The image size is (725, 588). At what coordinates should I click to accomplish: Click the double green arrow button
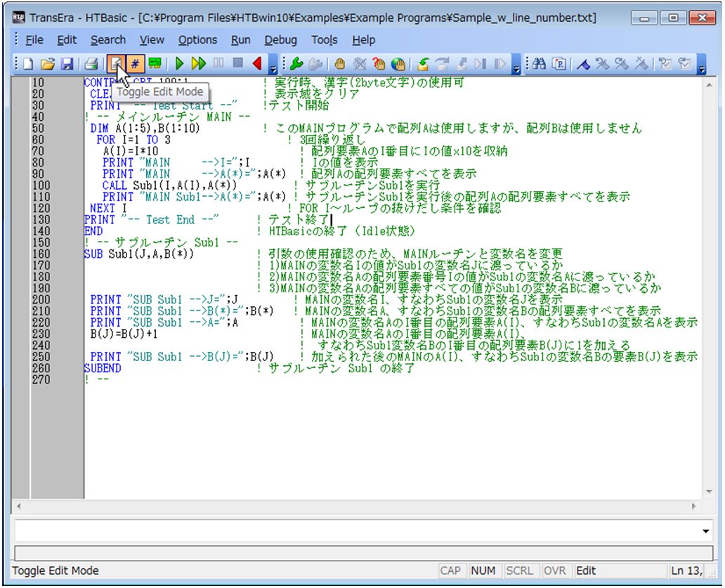pyautogui.click(x=199, y=64)
